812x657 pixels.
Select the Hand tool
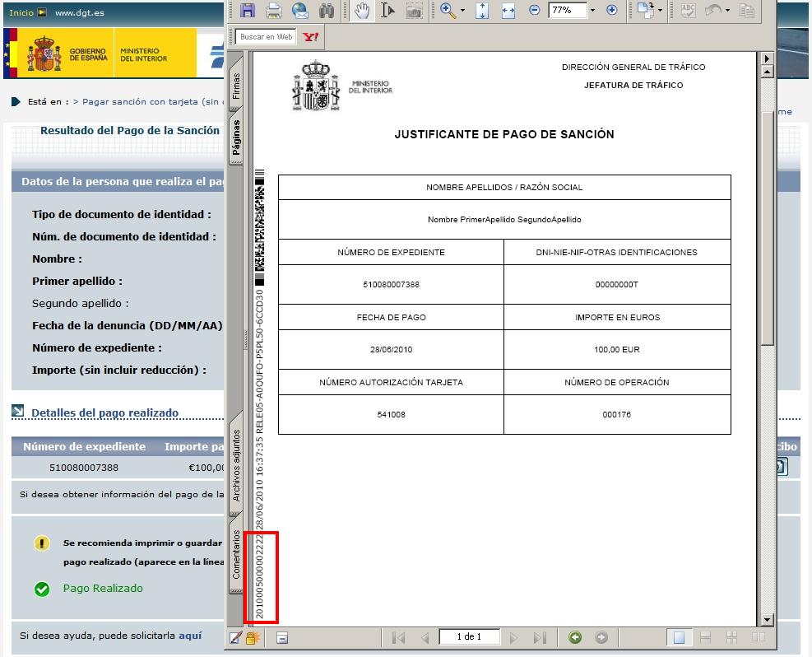(362, 10)
